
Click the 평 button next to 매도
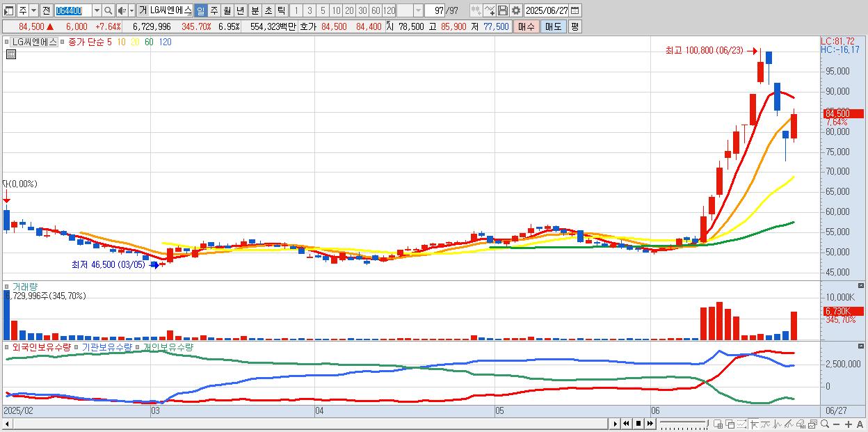click(574, 26)
